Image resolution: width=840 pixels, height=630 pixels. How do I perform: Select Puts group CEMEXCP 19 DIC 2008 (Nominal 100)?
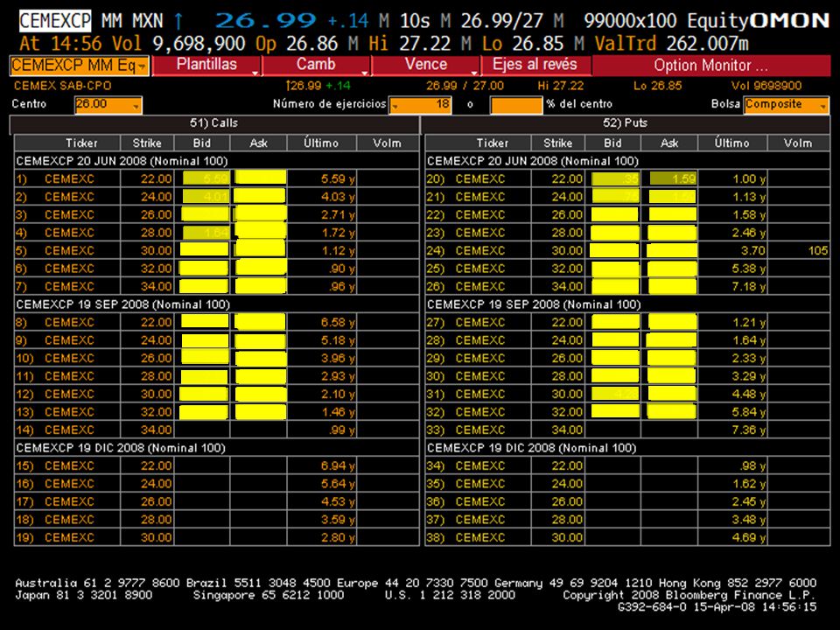532,448
